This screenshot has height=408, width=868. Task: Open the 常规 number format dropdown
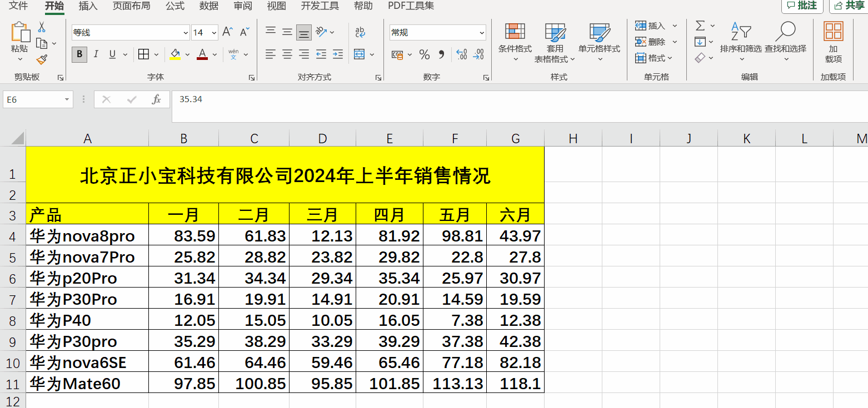481,32
